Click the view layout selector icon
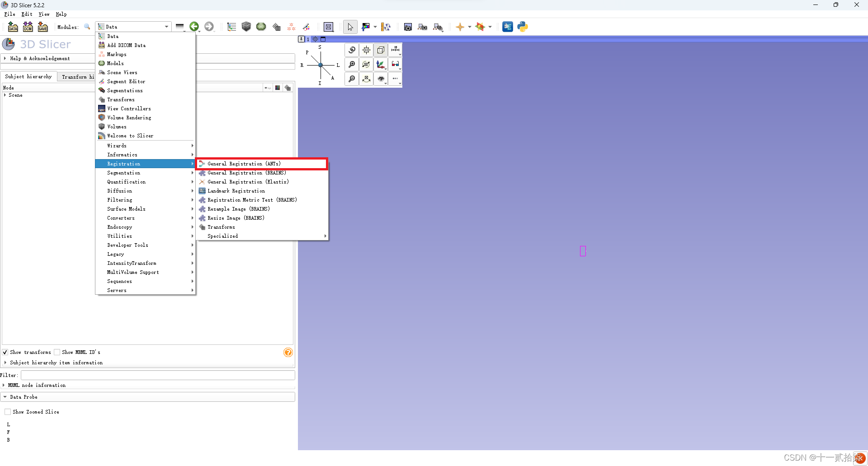This screenshot has width=868, height=466. (x=329, y=27)
